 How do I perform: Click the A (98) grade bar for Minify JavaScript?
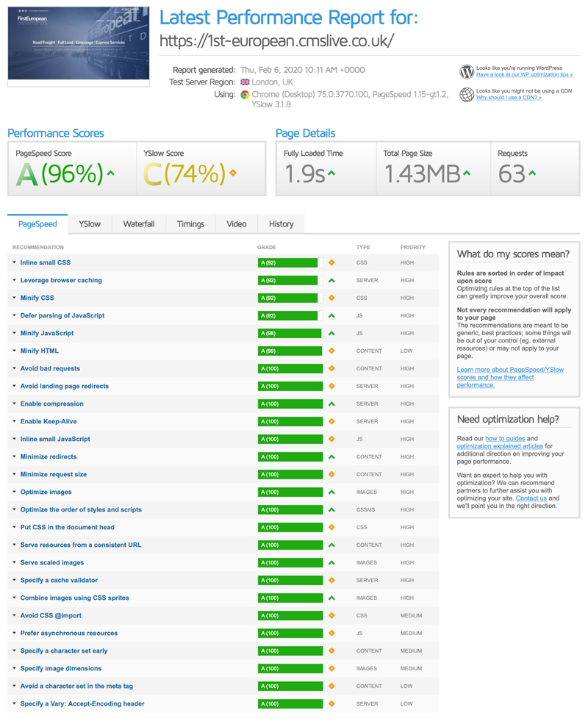(x=290, y=334)
